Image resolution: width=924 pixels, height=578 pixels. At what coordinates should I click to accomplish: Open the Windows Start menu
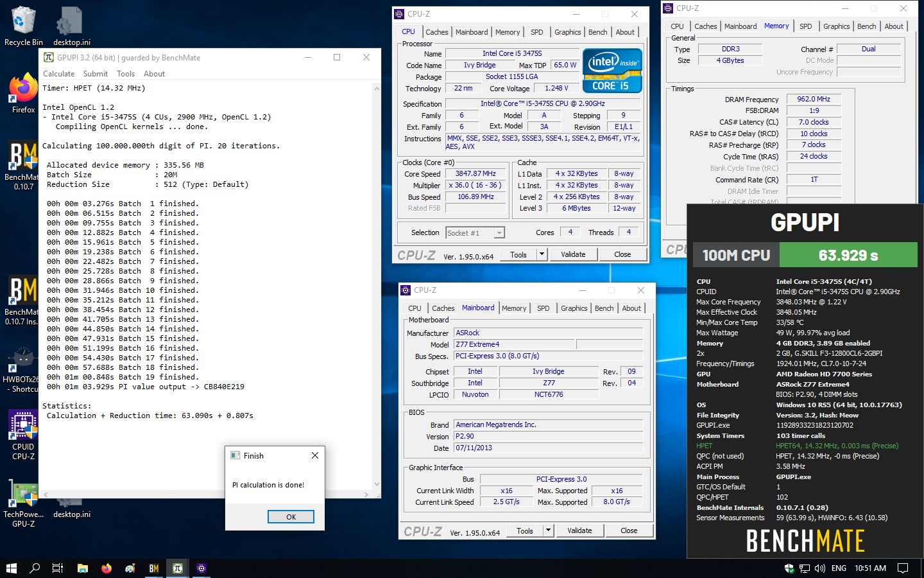pos(11,568)
